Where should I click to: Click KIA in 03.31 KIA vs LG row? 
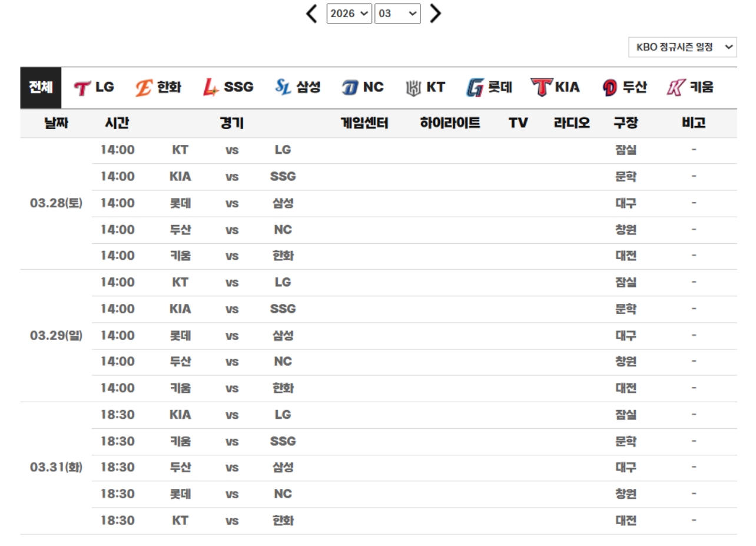180,415
